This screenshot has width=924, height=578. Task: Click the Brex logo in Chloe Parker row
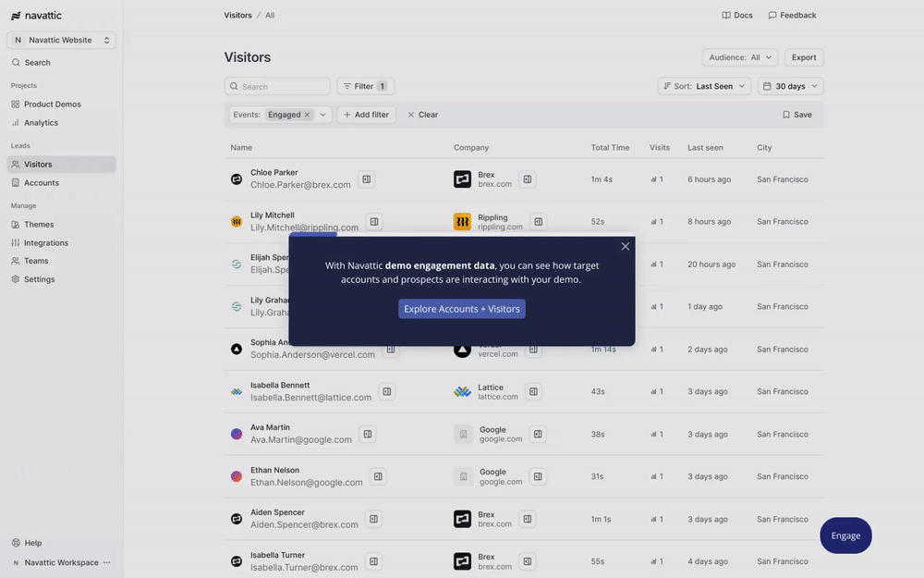click(463, 179)
